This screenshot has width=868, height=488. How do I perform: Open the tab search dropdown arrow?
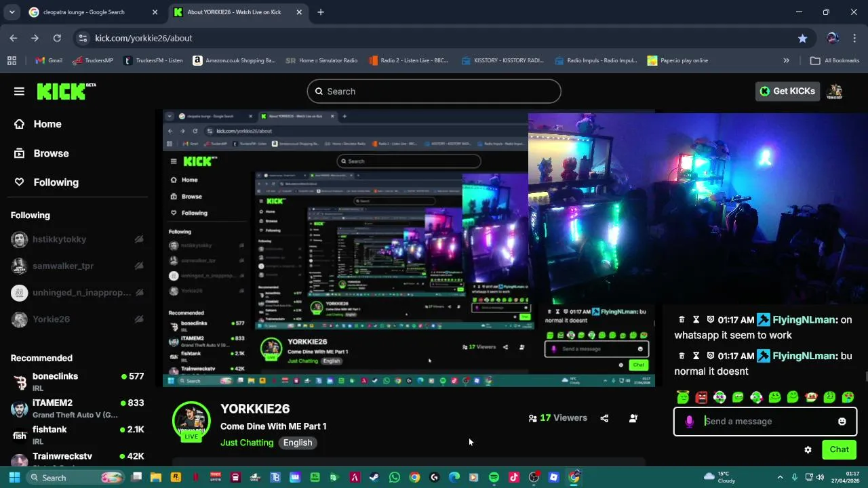pos(12,12)
